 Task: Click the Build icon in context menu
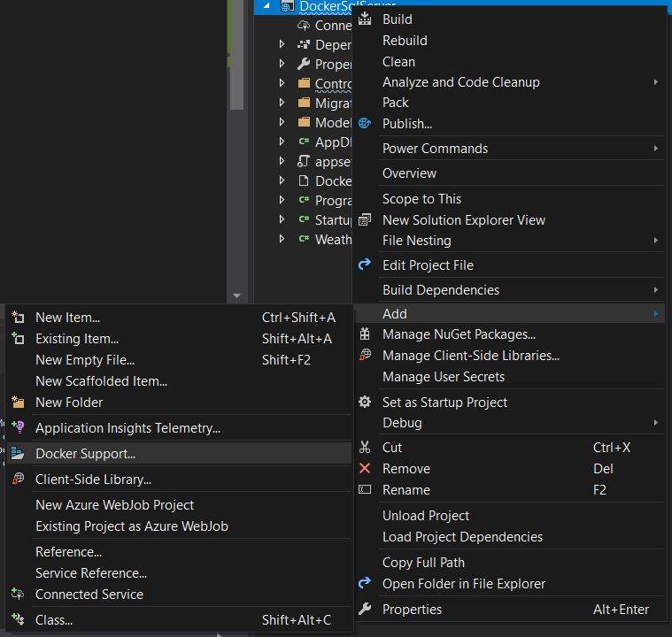[x=365, y=19]
